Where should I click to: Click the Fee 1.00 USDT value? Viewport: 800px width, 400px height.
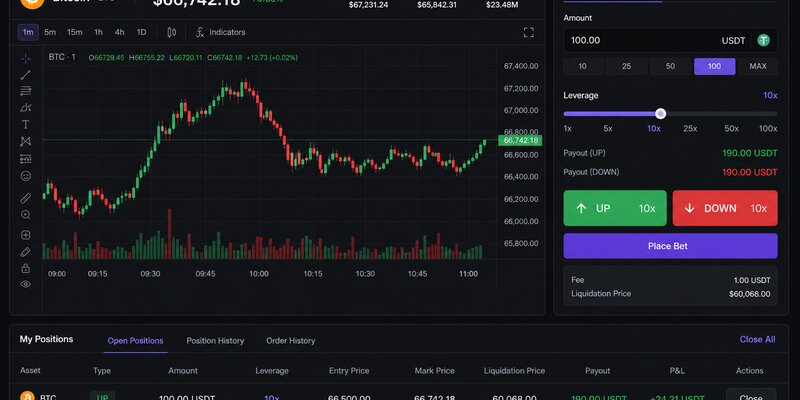[752, 280]
